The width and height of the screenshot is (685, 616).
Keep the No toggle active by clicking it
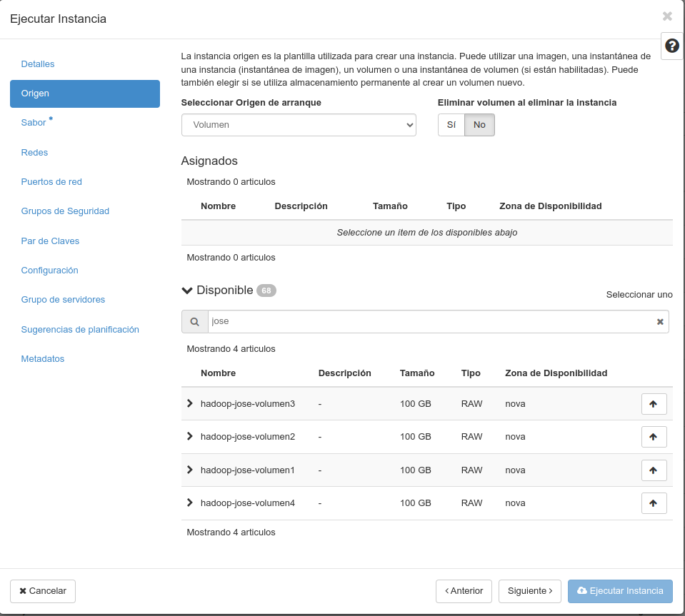click(x=479, y=125)
